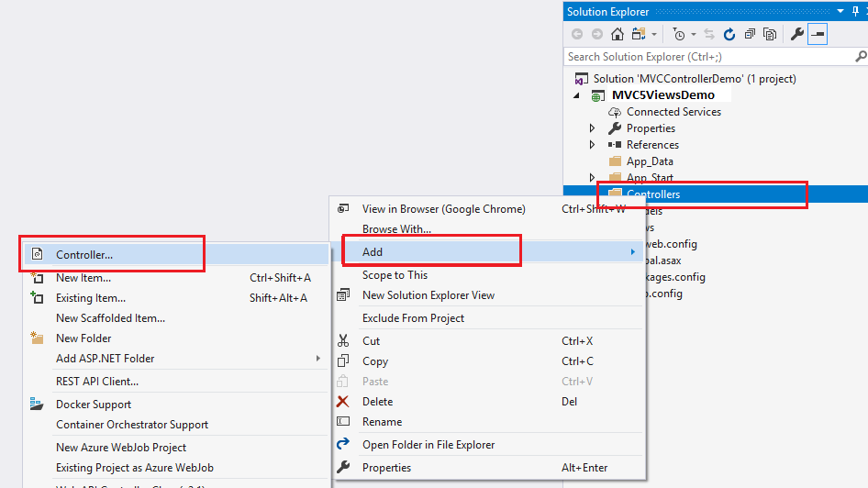Toggle auto-hide pin on Solution Explorer

855,11
